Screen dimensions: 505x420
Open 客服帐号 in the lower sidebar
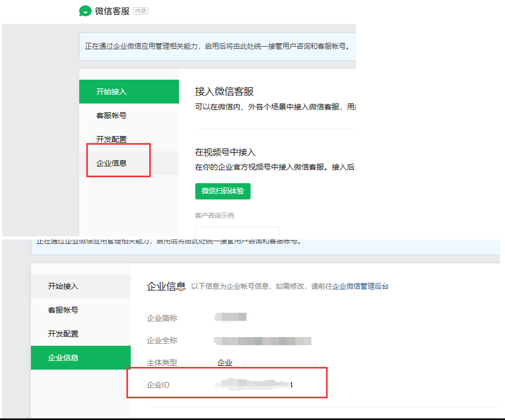coord(81,310)
